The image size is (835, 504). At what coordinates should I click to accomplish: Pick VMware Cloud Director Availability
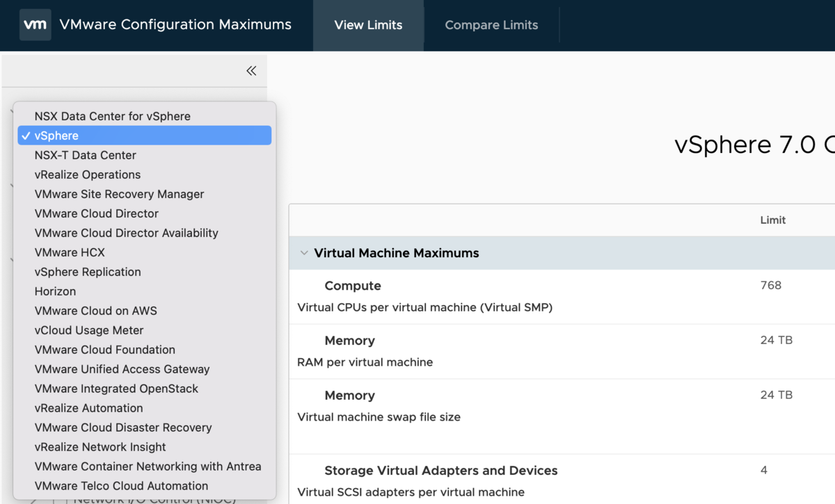click(145, 233)
